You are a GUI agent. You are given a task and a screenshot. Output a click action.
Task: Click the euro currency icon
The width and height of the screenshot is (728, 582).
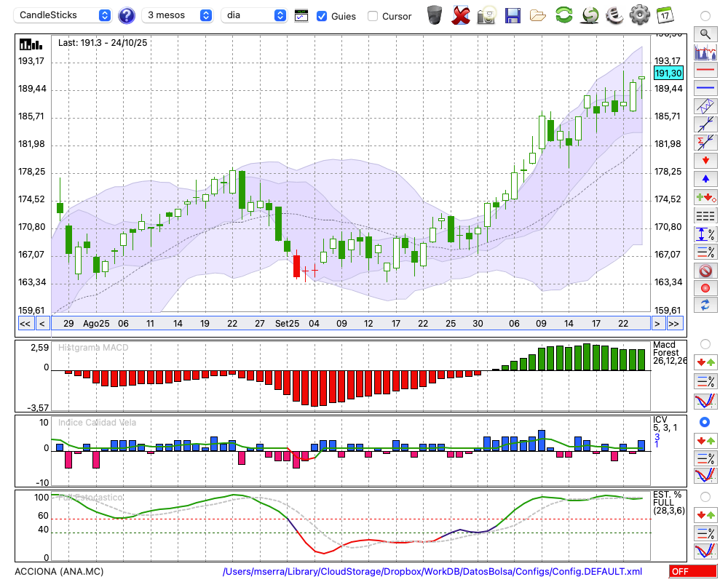coord(614,15)
